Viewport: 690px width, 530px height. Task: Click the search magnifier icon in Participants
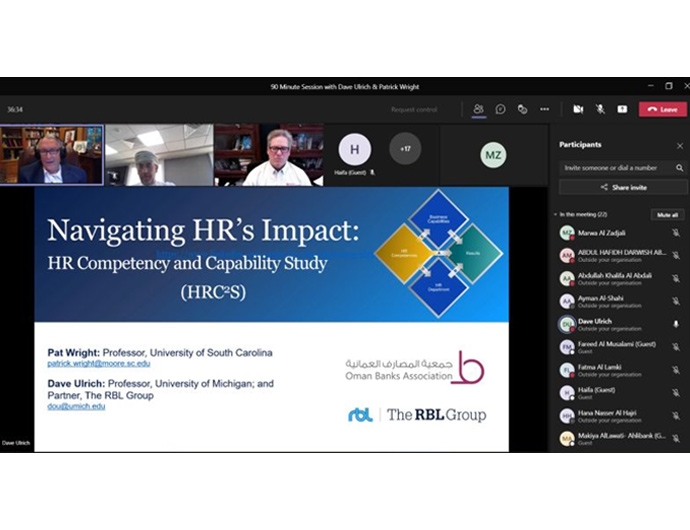coord(679,168)
